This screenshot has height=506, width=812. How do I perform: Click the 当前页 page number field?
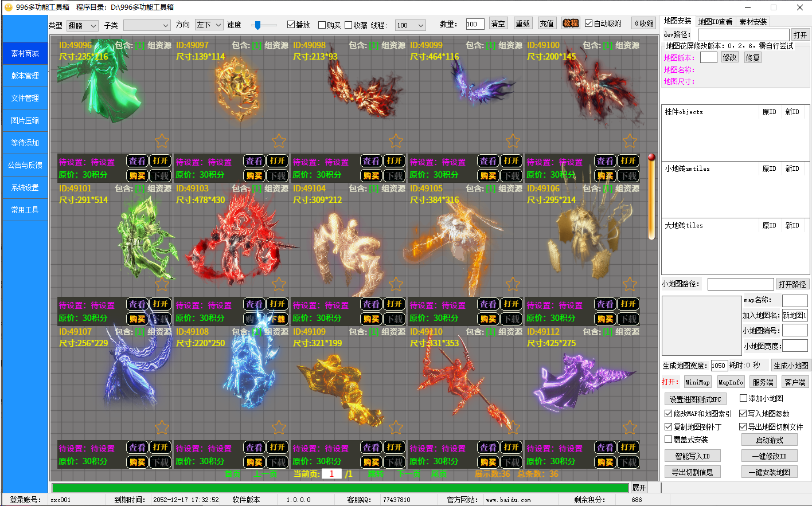click(x=331, y=474)
